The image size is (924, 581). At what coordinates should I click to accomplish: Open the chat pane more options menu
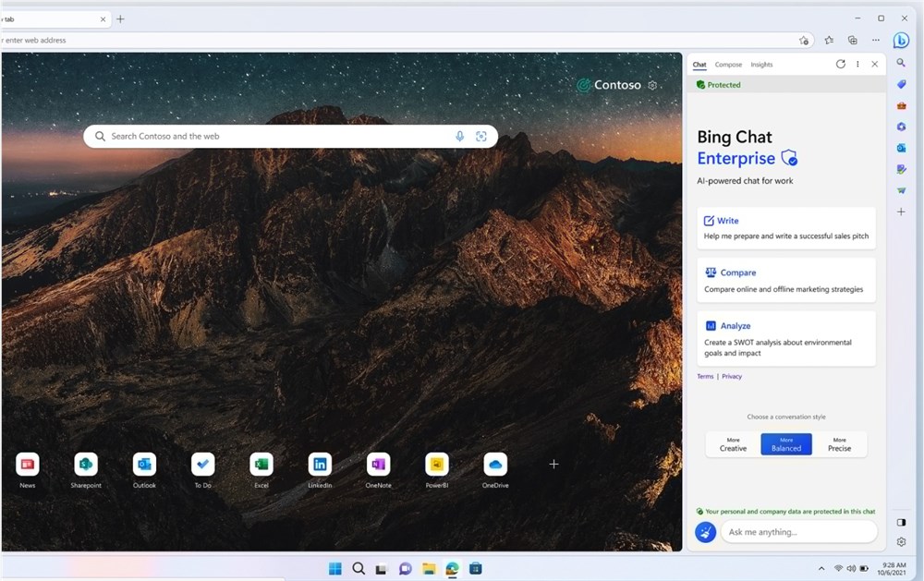click(x=857, y=65)
